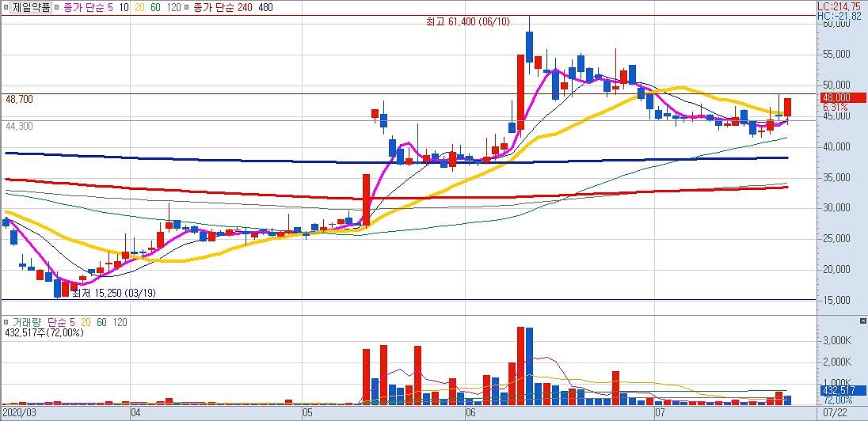868x421 pixels.
Task: Click the 20,000 price axis label
Action: 837,269
